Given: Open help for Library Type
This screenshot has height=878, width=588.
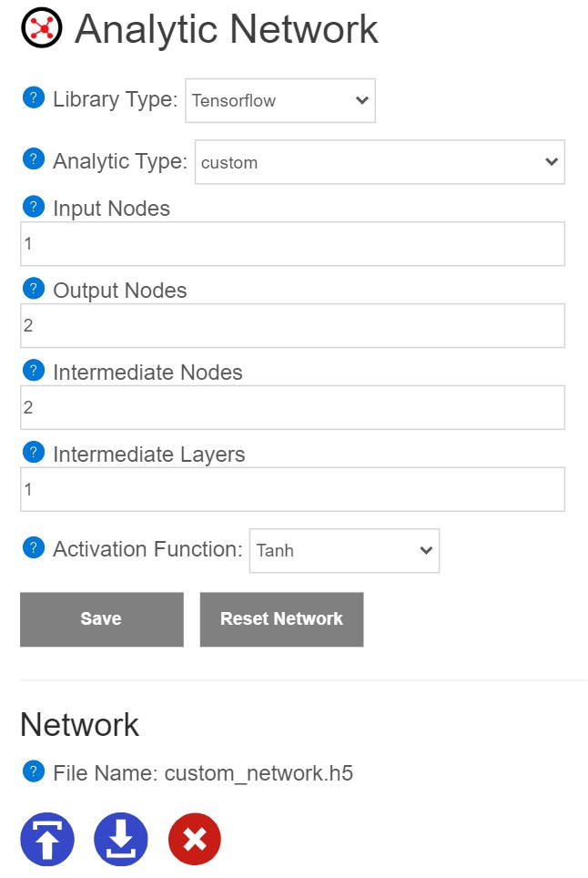Looking at the screenshot, I should coord(34,98).
